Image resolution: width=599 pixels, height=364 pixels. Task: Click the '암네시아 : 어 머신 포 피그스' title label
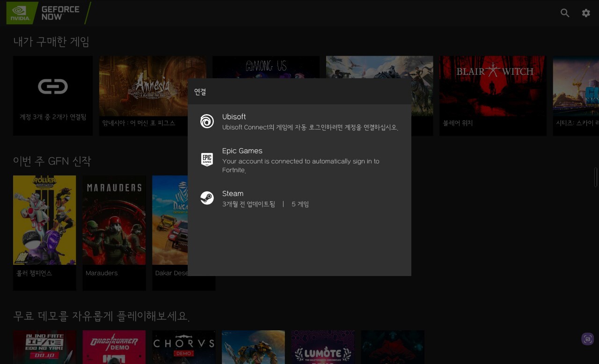click(139, 123)
